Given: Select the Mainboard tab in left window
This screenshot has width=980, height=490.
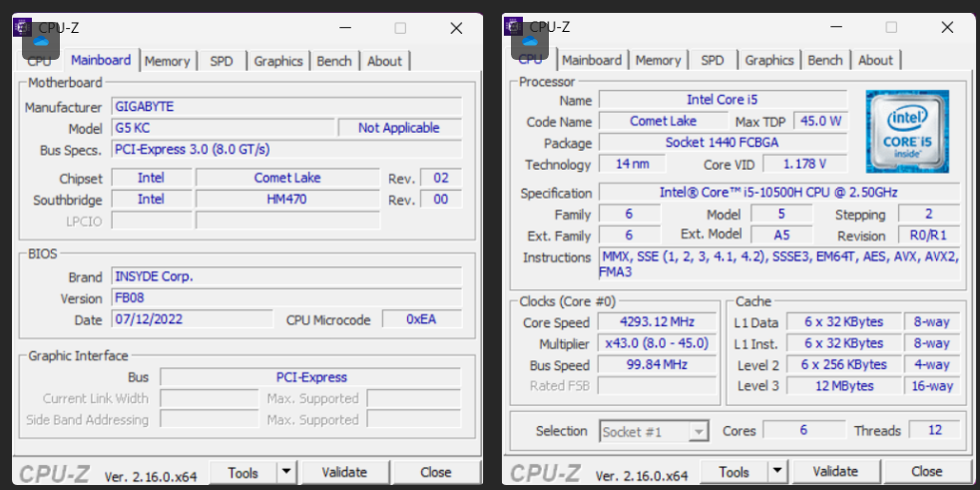Looking at the screenshot, I should (101, 60).
